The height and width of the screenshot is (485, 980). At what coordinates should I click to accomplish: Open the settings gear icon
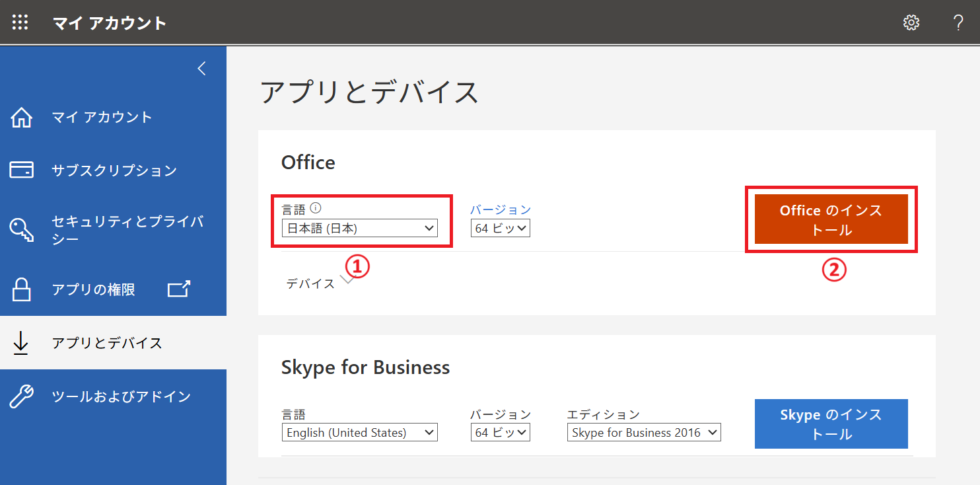pyautogui.click(x=911, y=22)
